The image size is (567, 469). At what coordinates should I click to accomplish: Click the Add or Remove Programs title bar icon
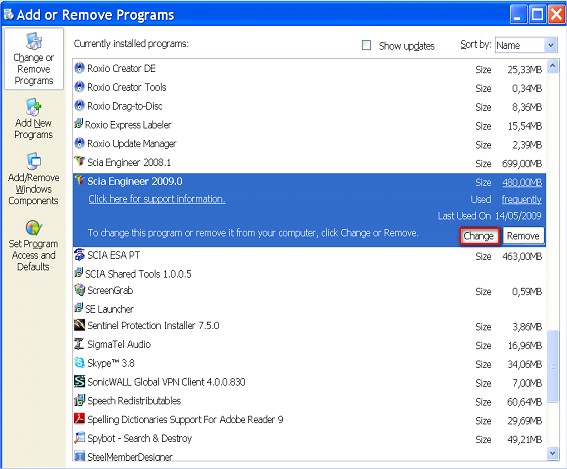pos(9,14)
